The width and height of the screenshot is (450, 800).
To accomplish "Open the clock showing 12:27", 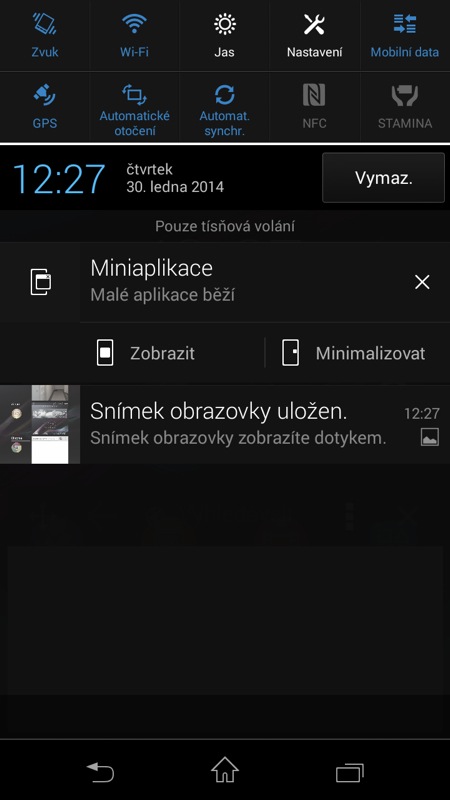I will click(59, 179).
